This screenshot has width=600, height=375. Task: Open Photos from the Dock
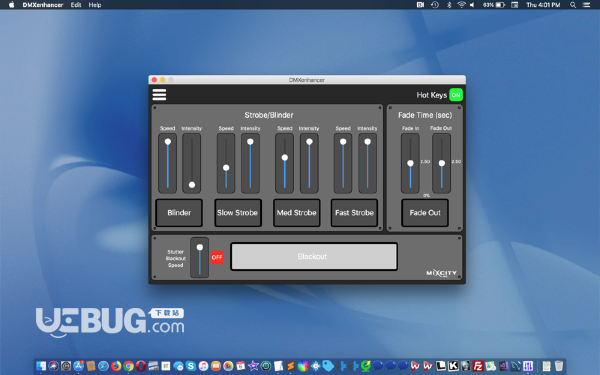pos(228,366)
